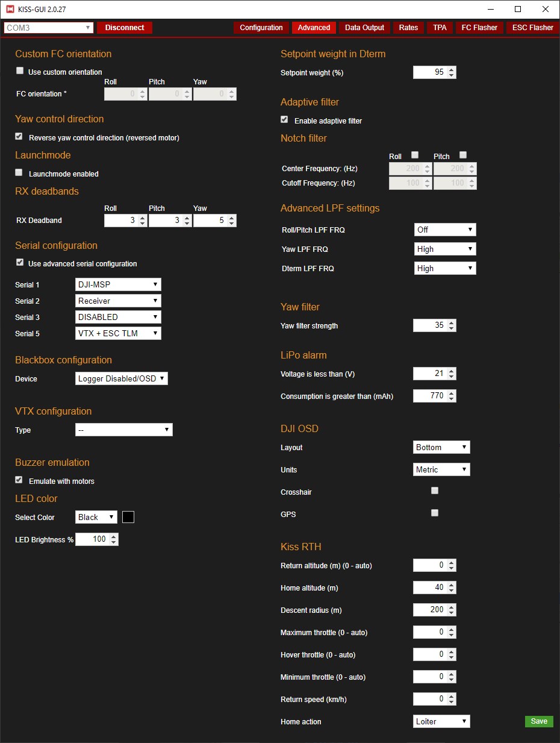
Task: Open the DJI OSD Layout dropdown
Action: (442, 447)
